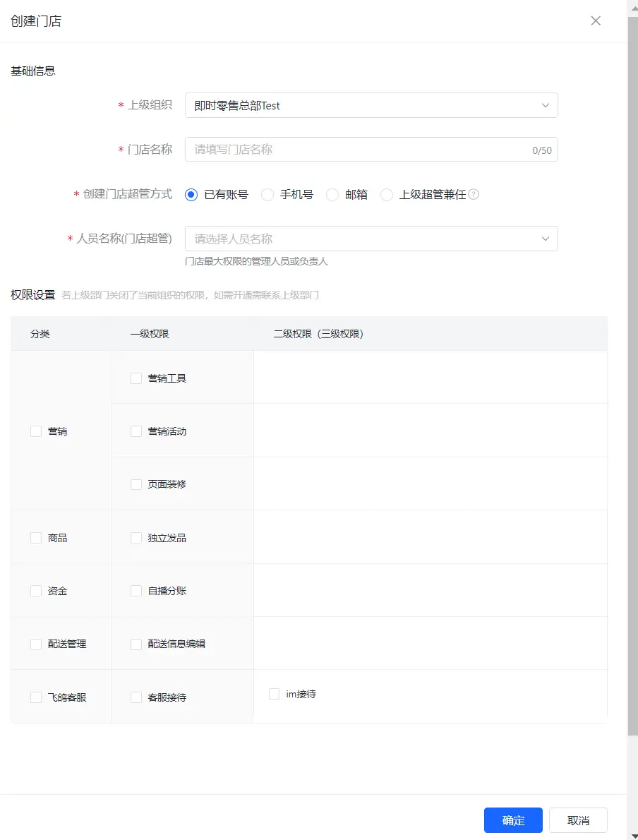Image resolution: width=638 pixels, height=840 pixels.
Task: Click the 权限设置 section title
Action: (x=32, y=294)
